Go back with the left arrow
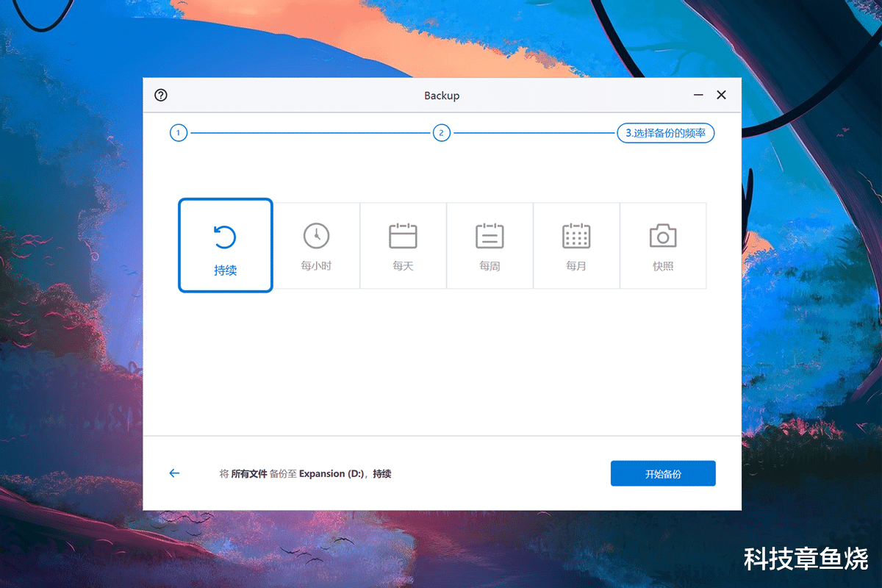Viewport: 882px width, 588px height. click(174, 473)
